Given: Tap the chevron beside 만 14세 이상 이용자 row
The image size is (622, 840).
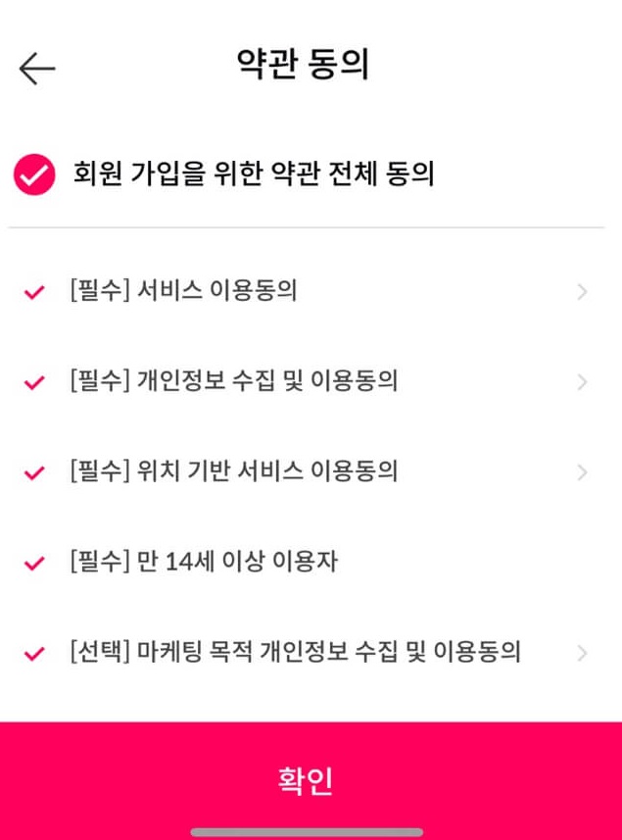Looking at the screenshot, I should (581, 560).
